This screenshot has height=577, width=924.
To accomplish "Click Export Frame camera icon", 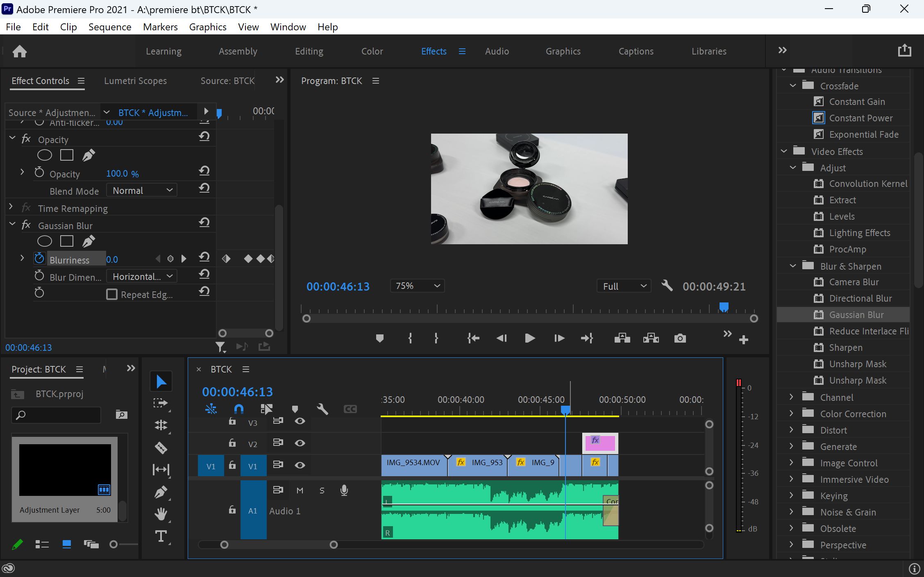I will [x=680, y=338].
